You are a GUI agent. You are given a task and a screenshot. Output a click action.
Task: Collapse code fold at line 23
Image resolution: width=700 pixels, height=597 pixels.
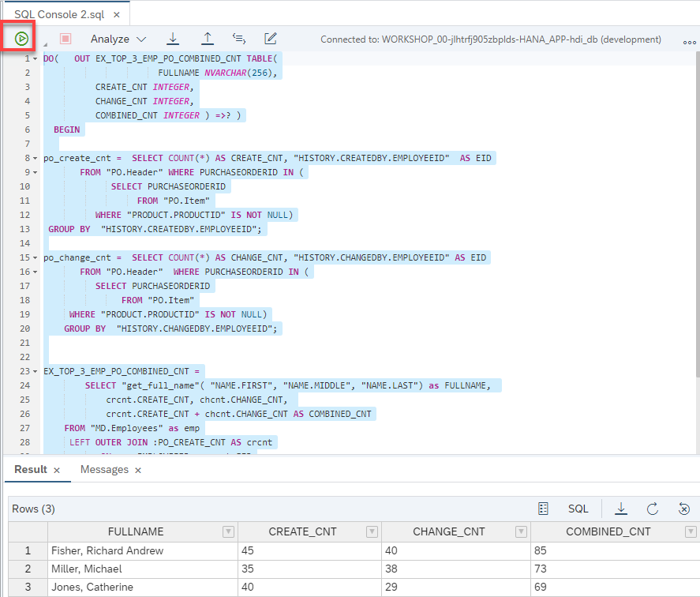35,371
